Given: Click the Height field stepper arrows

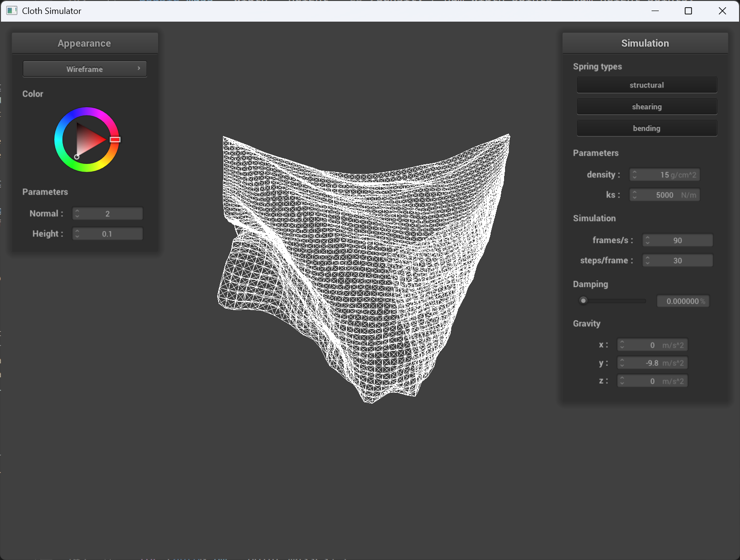Looking at the screenshot, I should pyautogui.click(x=77, y=234).
